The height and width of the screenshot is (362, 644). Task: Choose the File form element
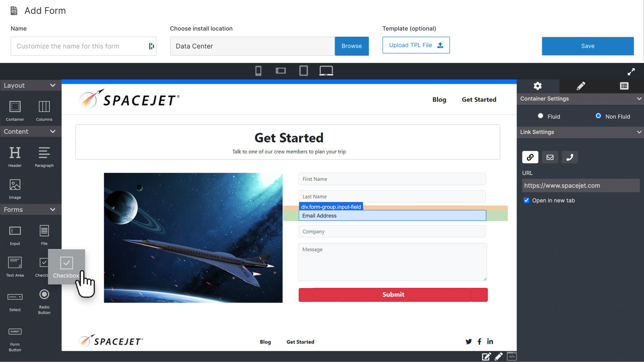tap(44, 235)
